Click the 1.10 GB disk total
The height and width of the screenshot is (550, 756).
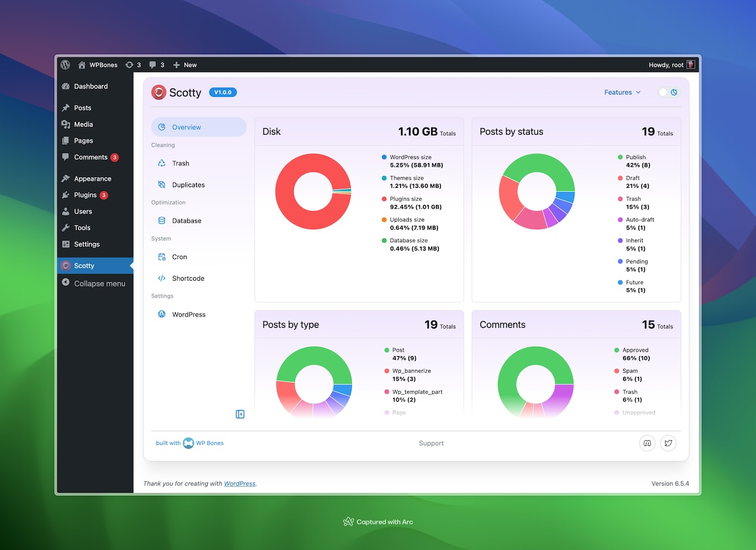click(x=418, y=131)
